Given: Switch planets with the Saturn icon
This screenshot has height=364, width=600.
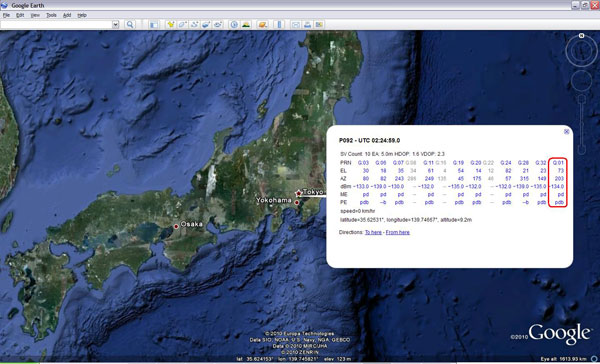Looking at the screenshot, I should click(262, 24).
